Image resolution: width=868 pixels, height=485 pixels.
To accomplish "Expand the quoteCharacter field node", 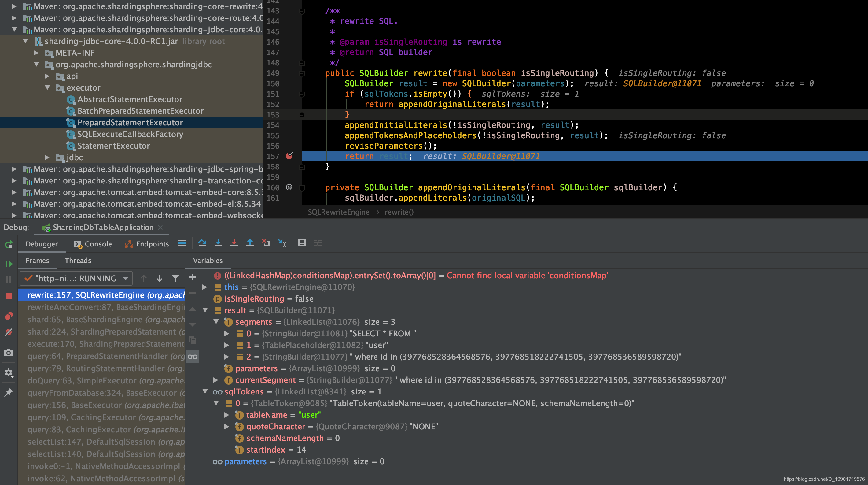I will pyautogui.click(x=227, y=427).
